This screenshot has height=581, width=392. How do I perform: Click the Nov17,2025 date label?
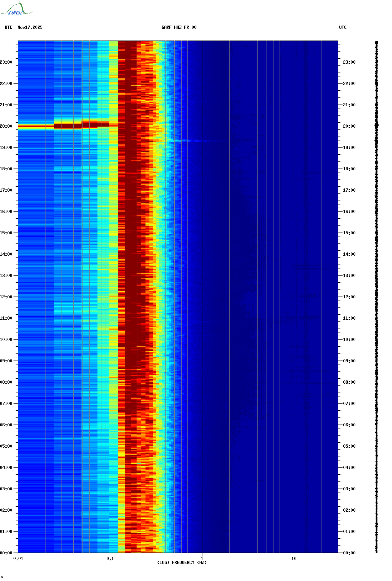[30, 27]
